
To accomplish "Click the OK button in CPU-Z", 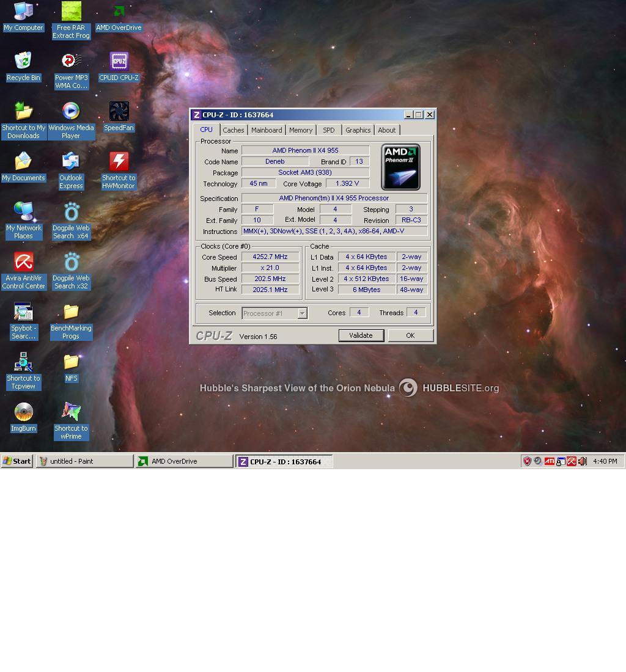I will (x=410, y=335).
